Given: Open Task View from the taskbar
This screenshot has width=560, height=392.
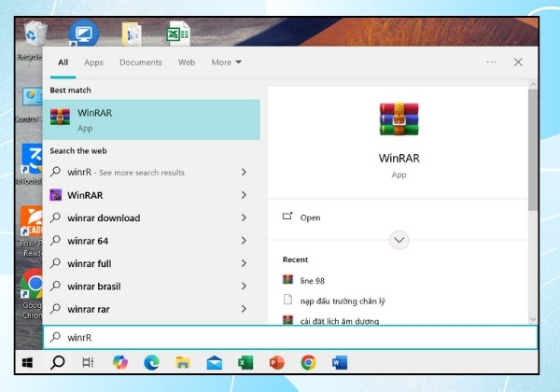Looking at the screenshot, I should coord(88,362).
